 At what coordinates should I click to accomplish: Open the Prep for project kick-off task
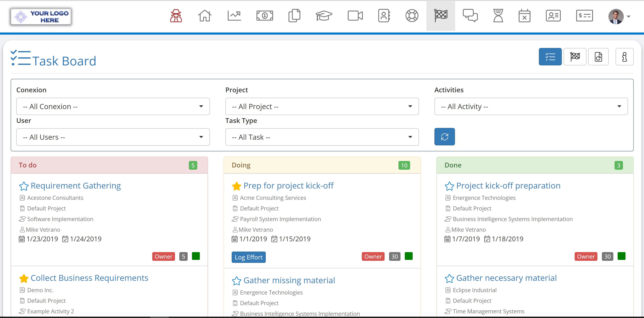[289, 186]
